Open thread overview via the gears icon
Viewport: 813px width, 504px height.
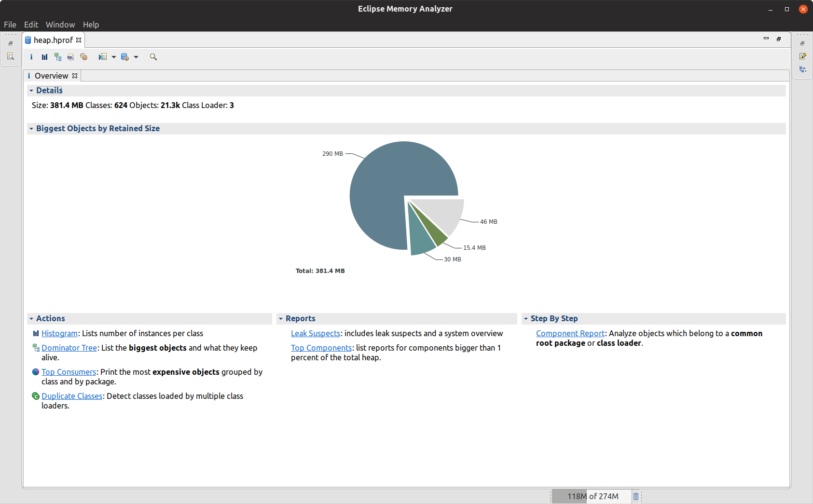point(84,57)
